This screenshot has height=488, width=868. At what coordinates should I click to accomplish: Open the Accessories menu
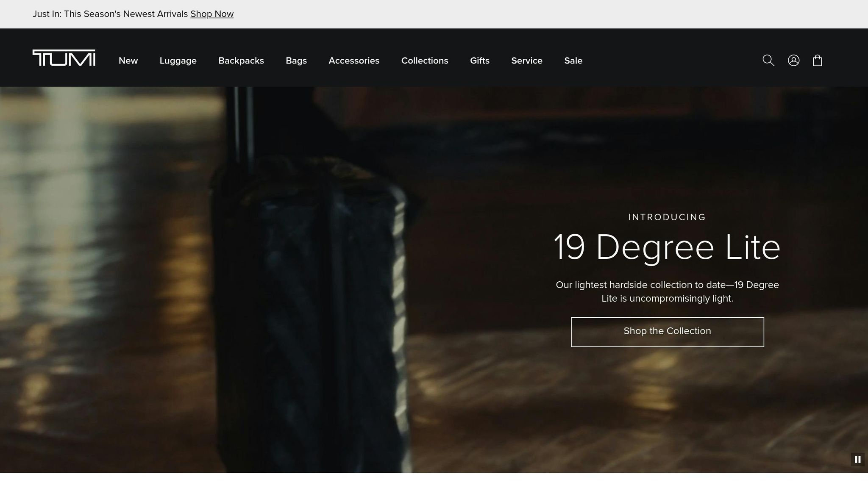354,61
